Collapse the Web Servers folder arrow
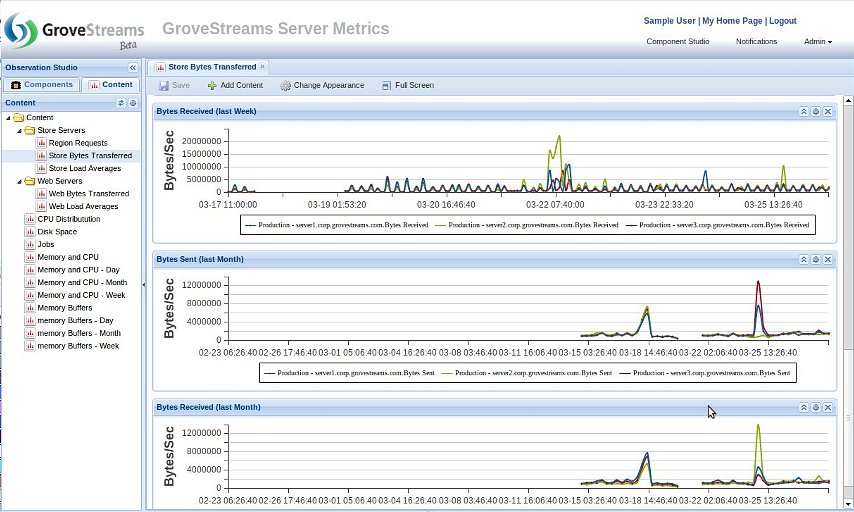This screenshot has height=512, width=854. (19, 181)
